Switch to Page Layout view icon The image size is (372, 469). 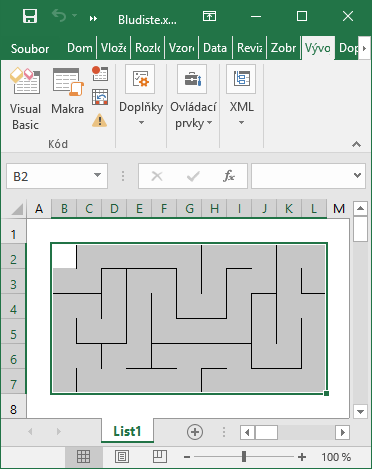pos(122,457)
